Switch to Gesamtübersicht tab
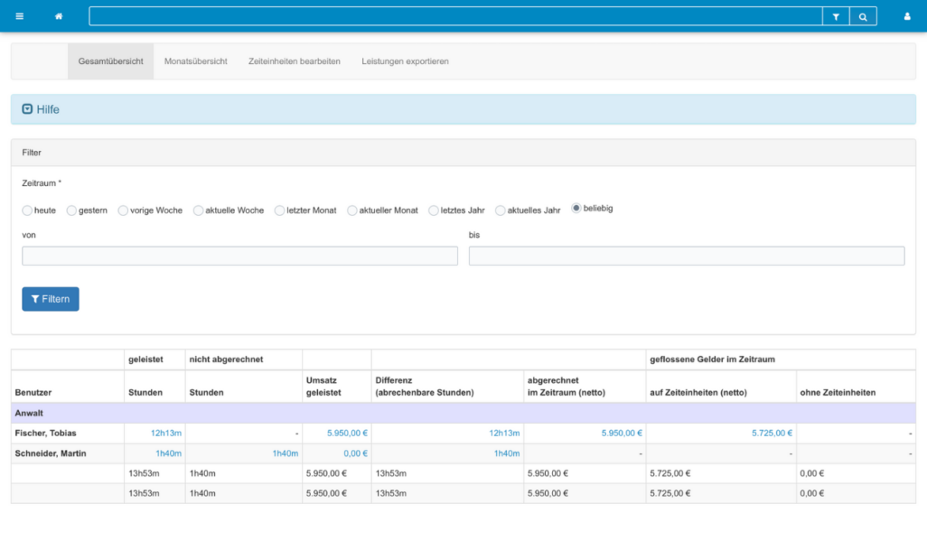Image resolution: width=927 pixels, height=560 pixels. (x=110, y=61)
